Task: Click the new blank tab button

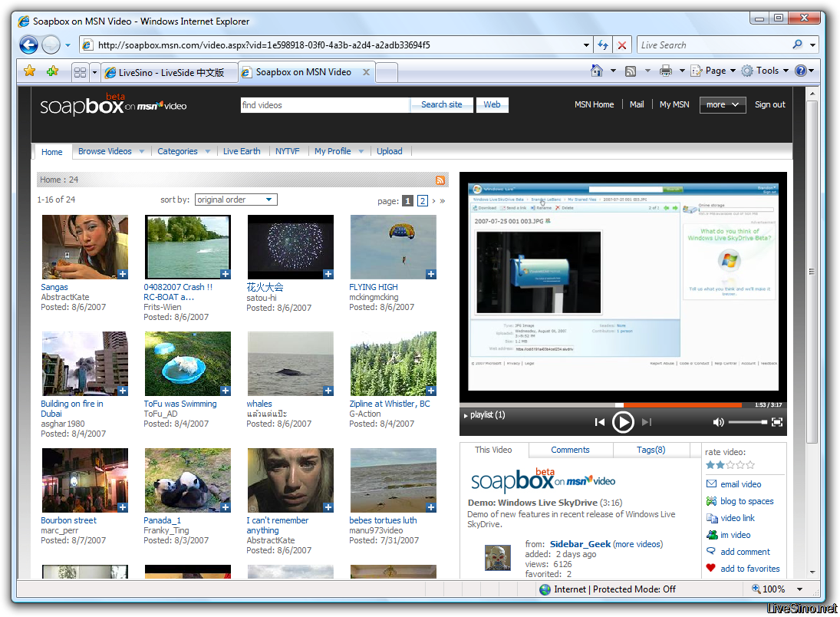Action: coord(387,72)
